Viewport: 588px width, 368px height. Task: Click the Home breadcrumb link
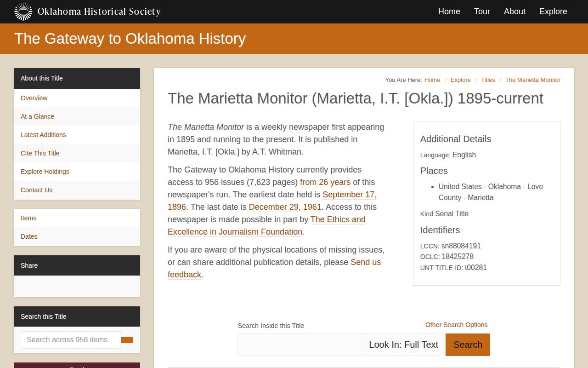(432, 80)
